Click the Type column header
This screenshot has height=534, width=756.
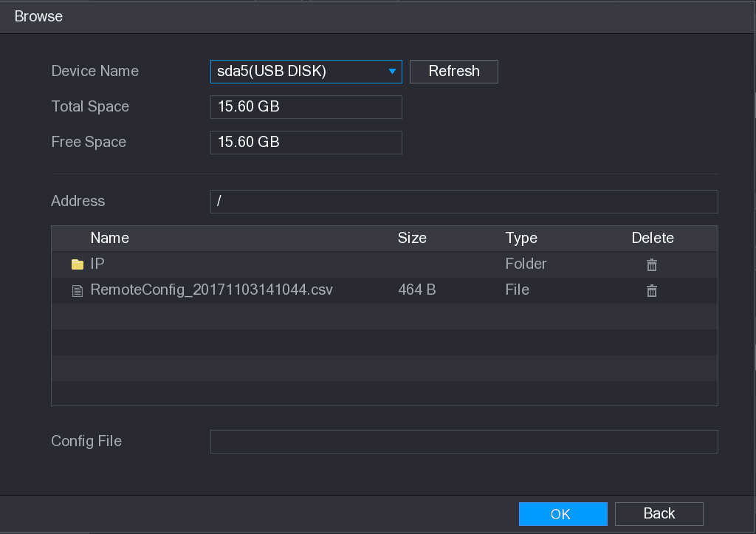(521, 239)
